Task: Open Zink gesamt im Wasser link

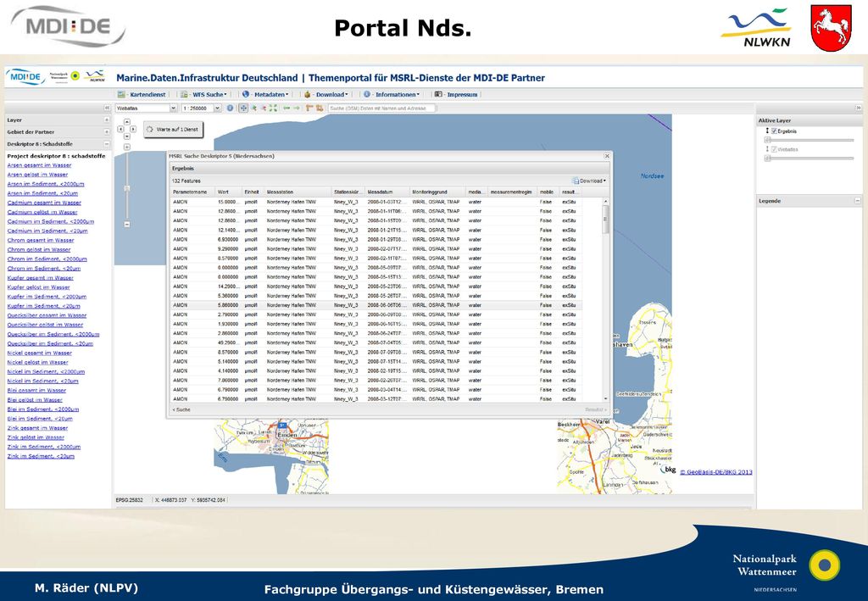Action: pos(37,428)
